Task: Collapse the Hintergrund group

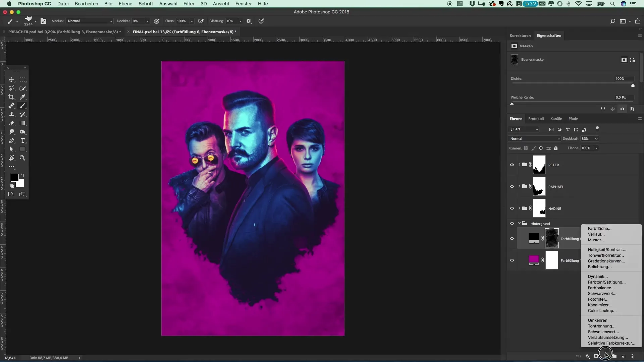Action: [520, 223]
